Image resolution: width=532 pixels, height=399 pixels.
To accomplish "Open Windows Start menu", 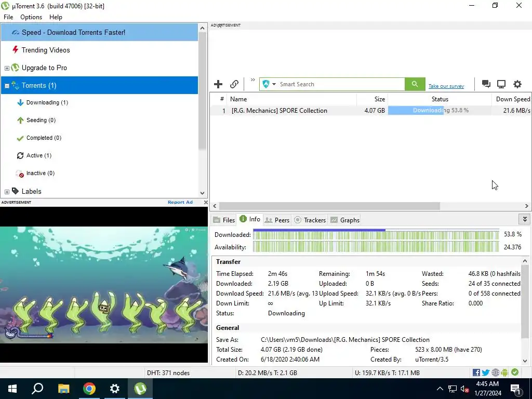I will [x=12, y=389].
